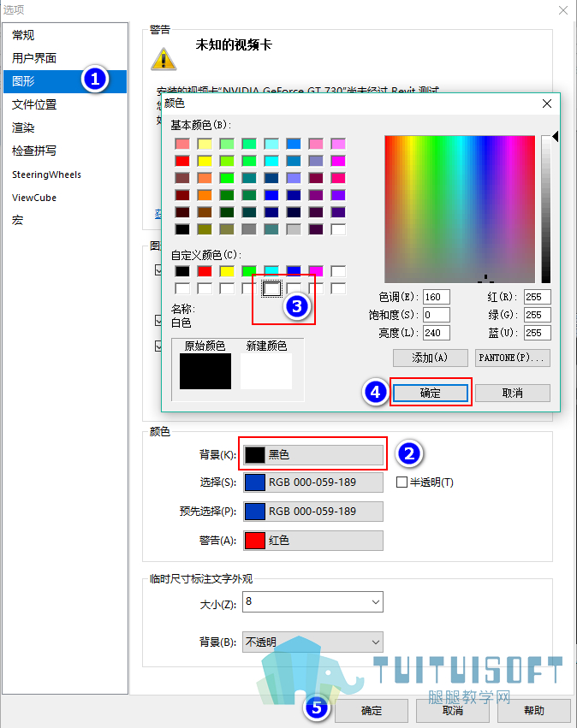Open the ViewCube options page
Image resolution: width=577 pixels, height=728 pixels.
tap(65, 198)
